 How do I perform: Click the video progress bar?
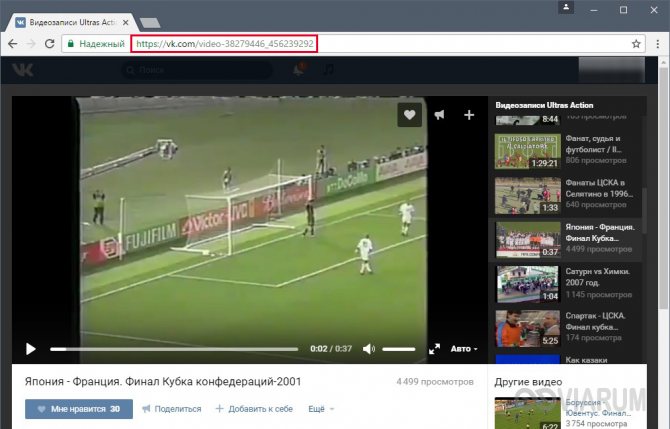pos(174,349)
